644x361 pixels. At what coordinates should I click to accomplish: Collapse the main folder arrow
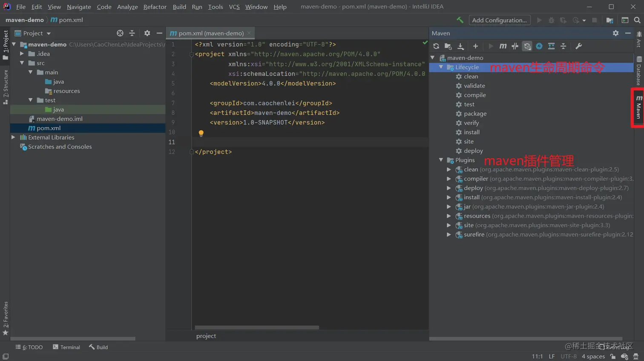pyautogui.click(x=31, y=72)
